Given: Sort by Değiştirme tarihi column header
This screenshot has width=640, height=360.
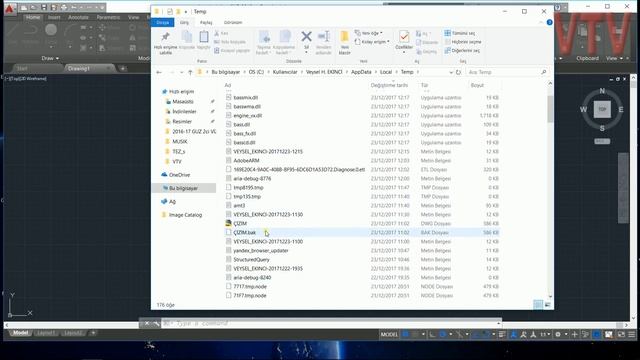Looking at the screenshot, I should pos(389,85).
